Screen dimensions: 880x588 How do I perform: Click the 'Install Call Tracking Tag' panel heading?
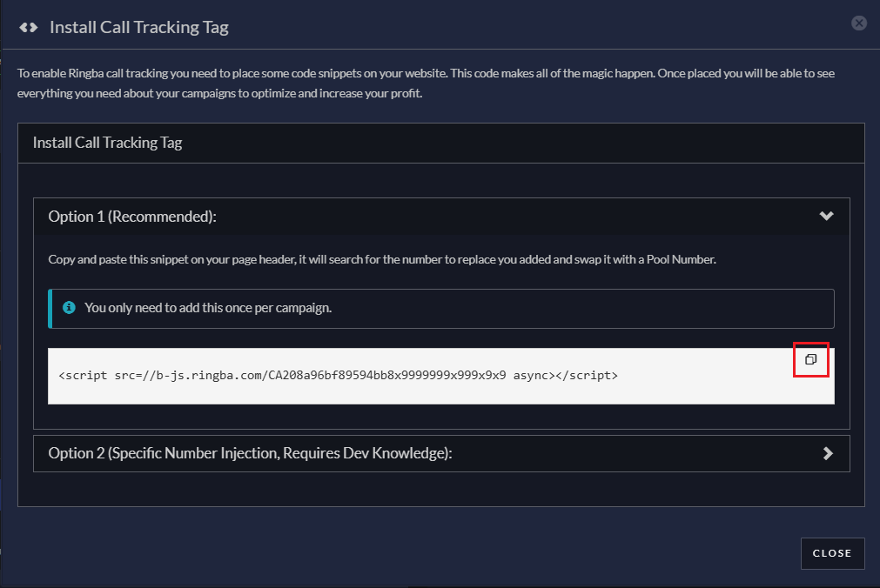tap(107, 143)
